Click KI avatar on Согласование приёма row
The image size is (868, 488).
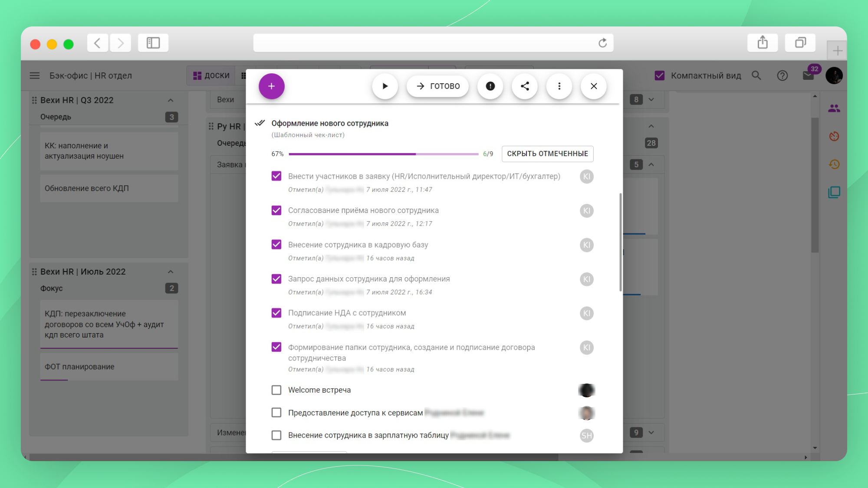(x=586, y=211)
